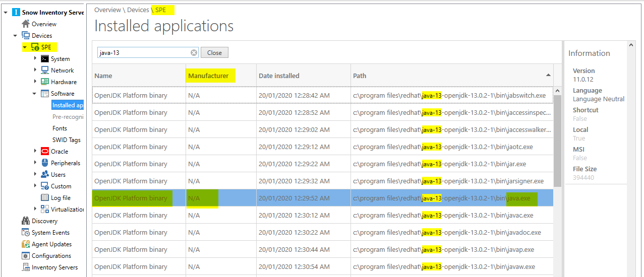Click the Configurations gear icon
644x277 pixels.
tap(26, 255)
